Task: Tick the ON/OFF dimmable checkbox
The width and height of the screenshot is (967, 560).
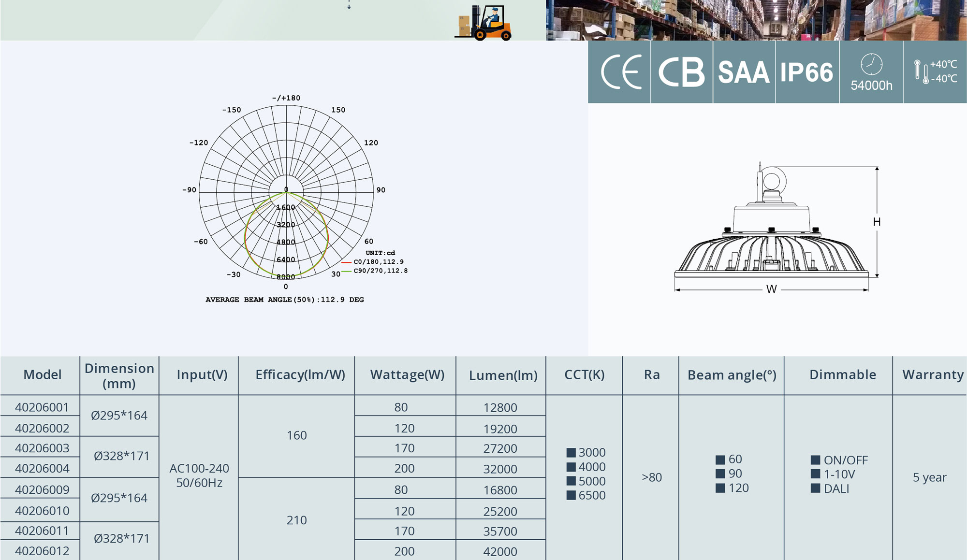Action: 815,460
